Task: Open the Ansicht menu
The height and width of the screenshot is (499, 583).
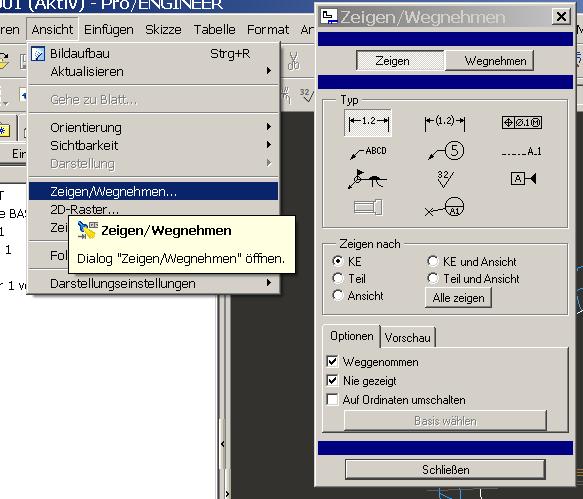Action: pos(52,29)
